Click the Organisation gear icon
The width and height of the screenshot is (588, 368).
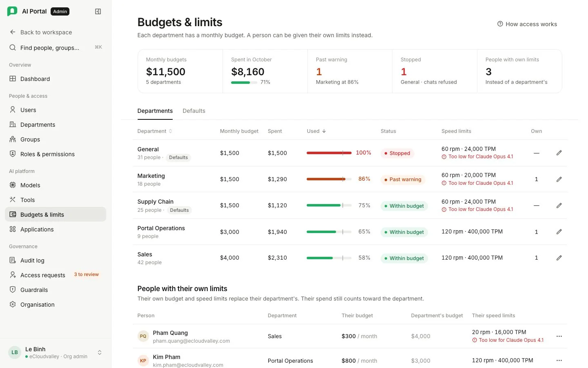[x=13, y=305]
